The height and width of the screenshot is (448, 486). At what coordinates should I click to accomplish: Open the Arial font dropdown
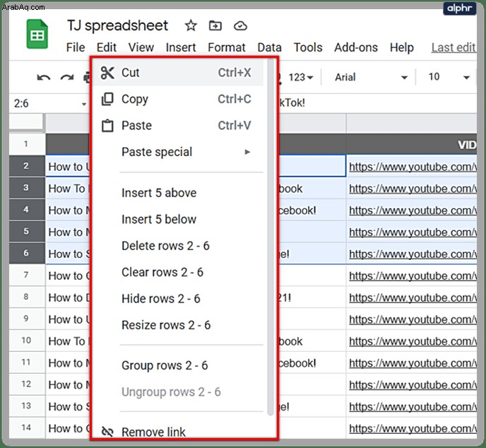pos(371,77)
